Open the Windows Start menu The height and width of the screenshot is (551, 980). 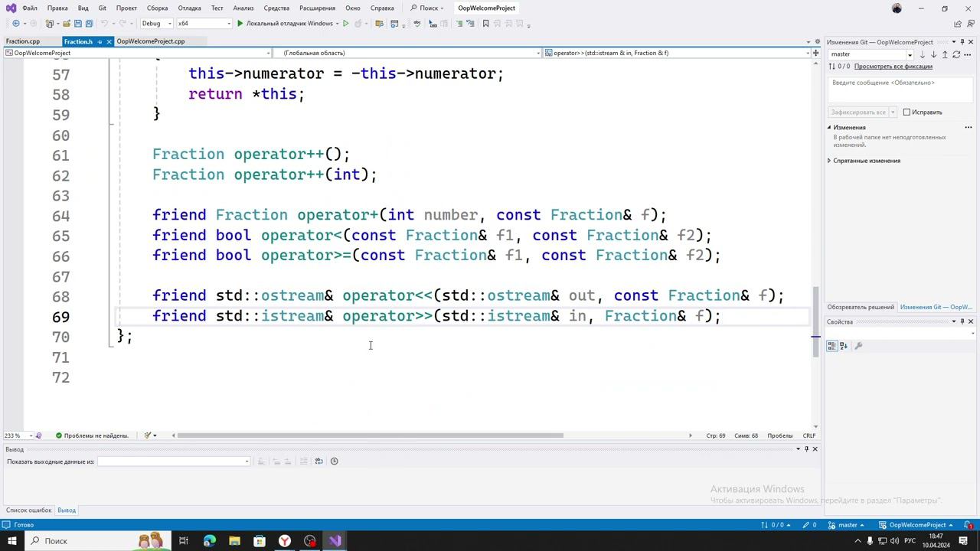point(12,541)
